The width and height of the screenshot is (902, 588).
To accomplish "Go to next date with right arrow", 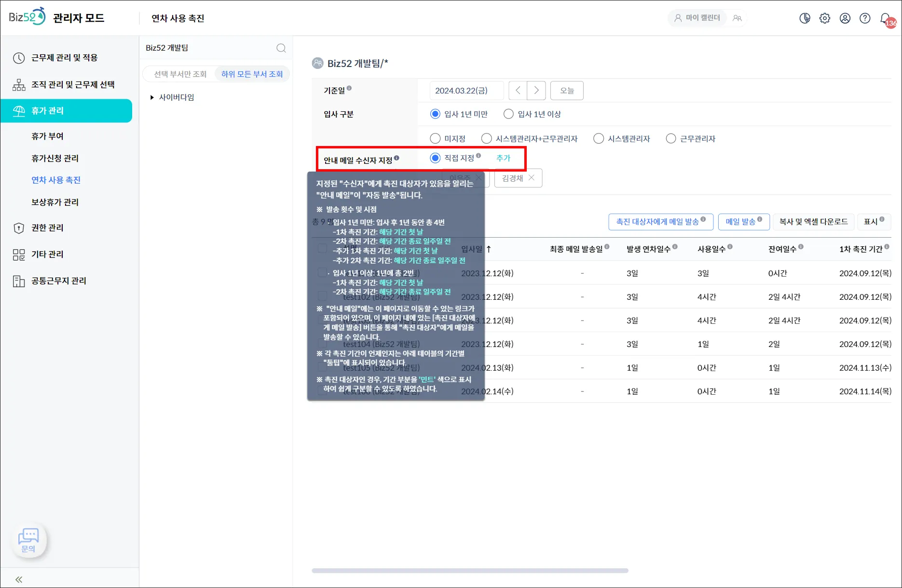I will (536, 91).
